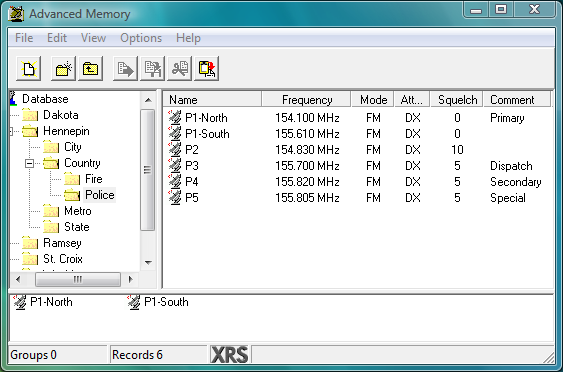Click the Metro folder icon

click(51, 211)
